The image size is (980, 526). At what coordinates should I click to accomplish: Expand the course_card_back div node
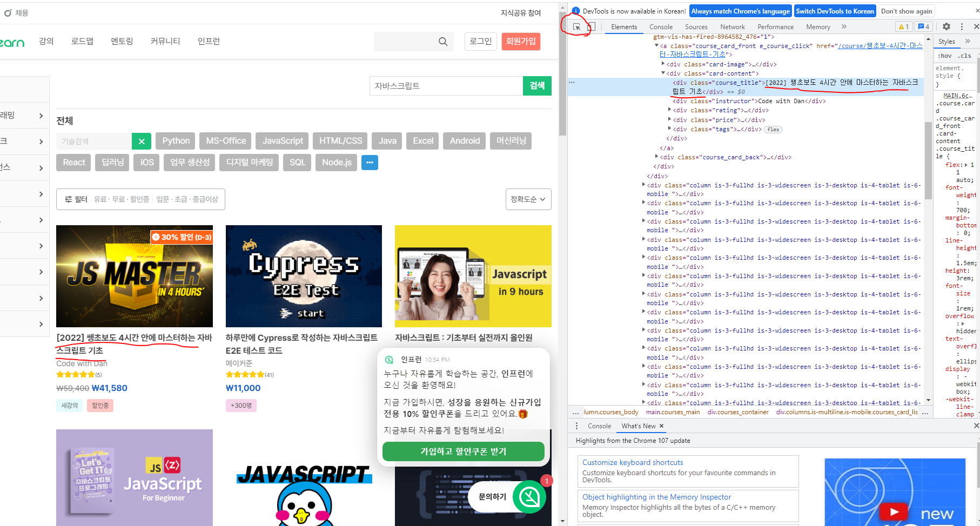pos(657,157)
